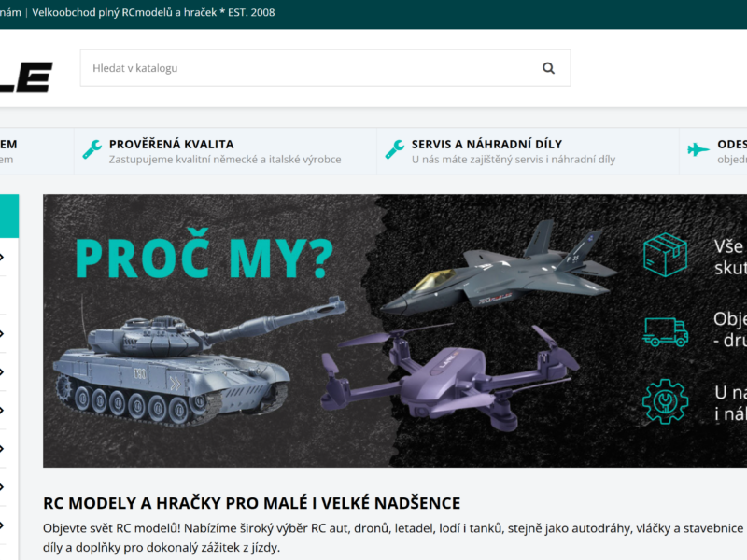This screenshot has width=747, height=560.
Task: Click the PROČ MY? banner headline
Action: point(204,255)
